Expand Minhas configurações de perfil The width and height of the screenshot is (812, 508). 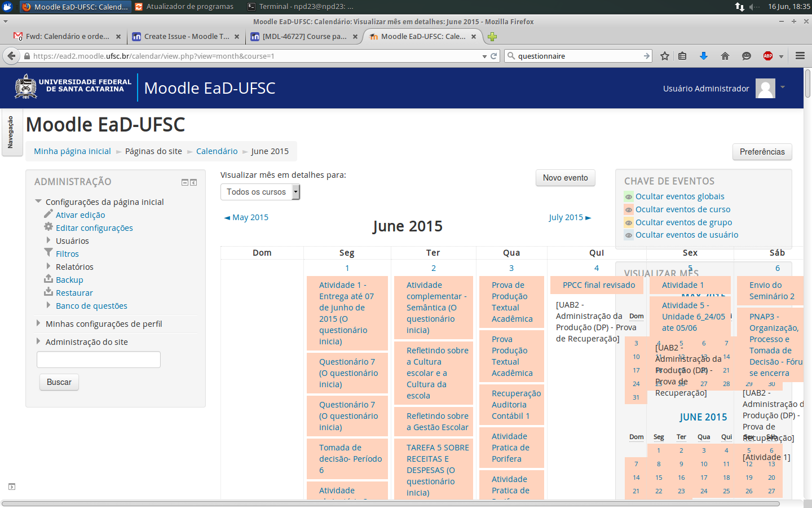tap(38, 323)
